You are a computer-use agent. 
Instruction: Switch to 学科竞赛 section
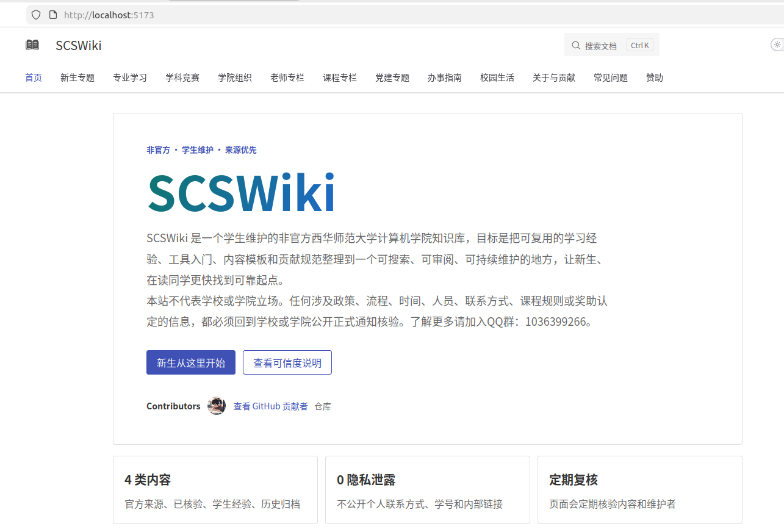point(182,77)
